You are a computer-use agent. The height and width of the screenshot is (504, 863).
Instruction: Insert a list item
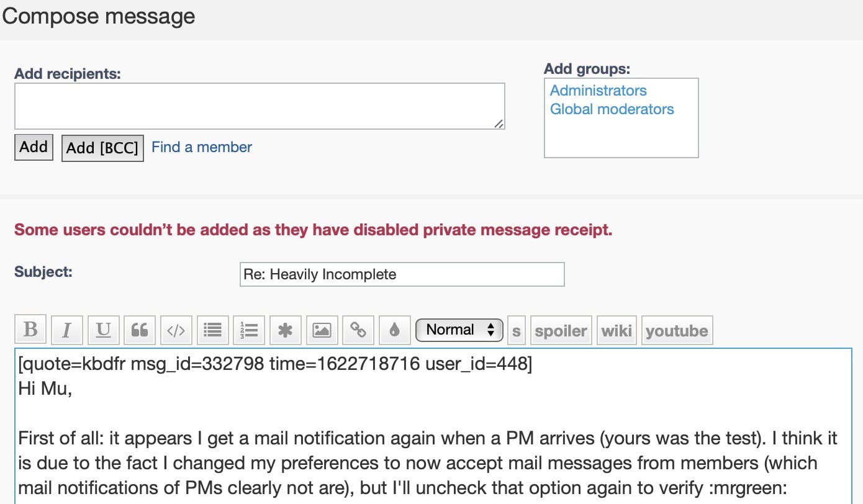click(285, 330)
